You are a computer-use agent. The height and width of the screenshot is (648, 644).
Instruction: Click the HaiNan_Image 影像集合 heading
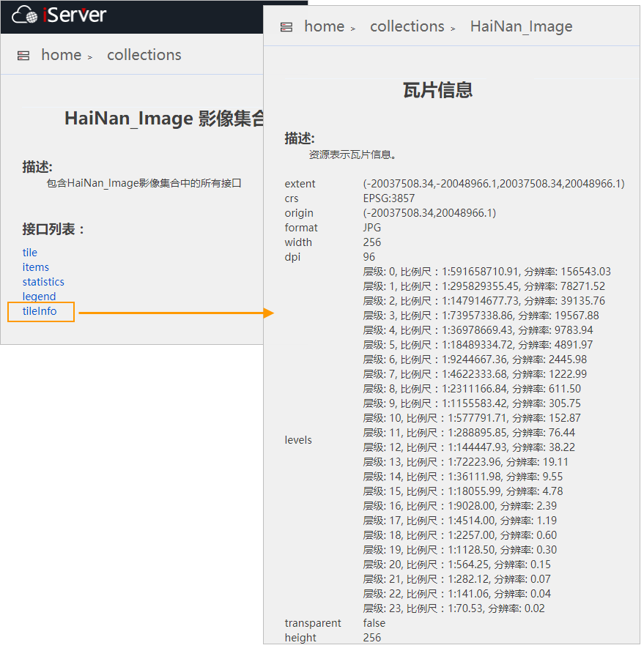(x=163, y=119)
